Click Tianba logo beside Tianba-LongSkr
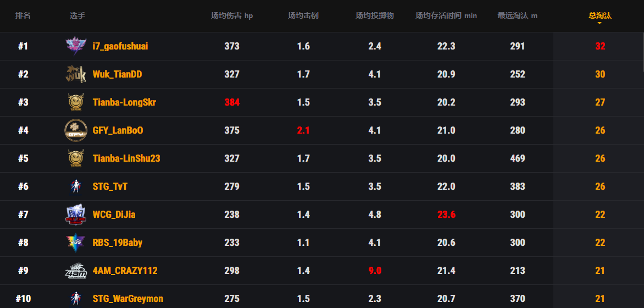 (x=76, y=102)
